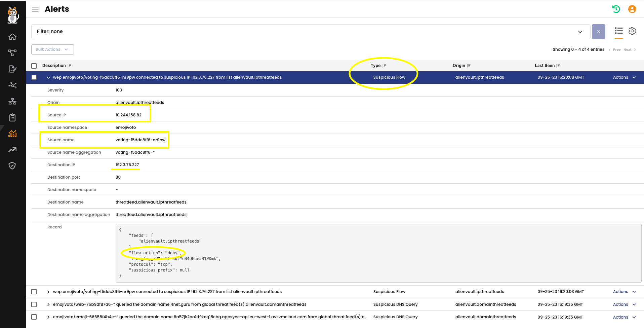The width and height of the screenshot is (644, 328).
Task: Collapse the expanded 16:20:08 alert row
Action: point(48,77)
